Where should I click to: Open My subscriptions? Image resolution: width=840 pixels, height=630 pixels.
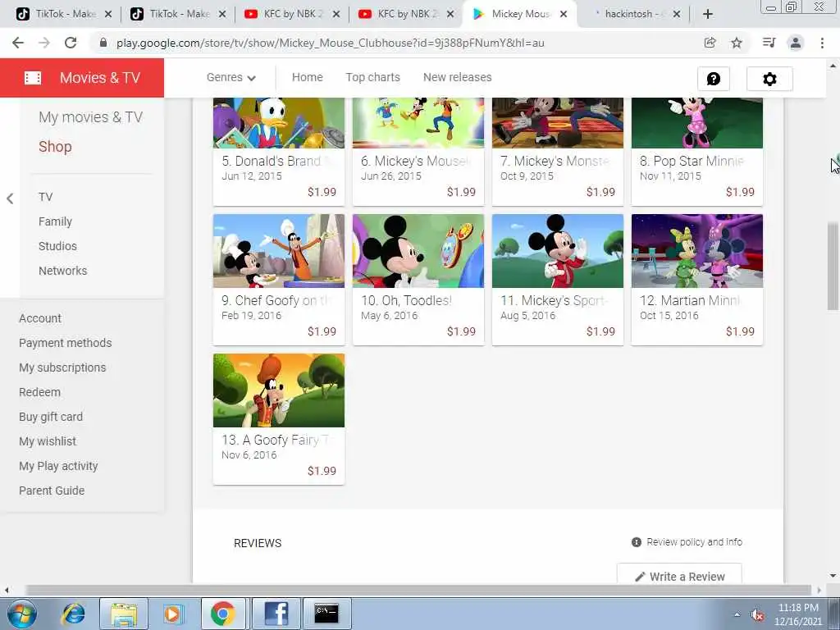62,368
